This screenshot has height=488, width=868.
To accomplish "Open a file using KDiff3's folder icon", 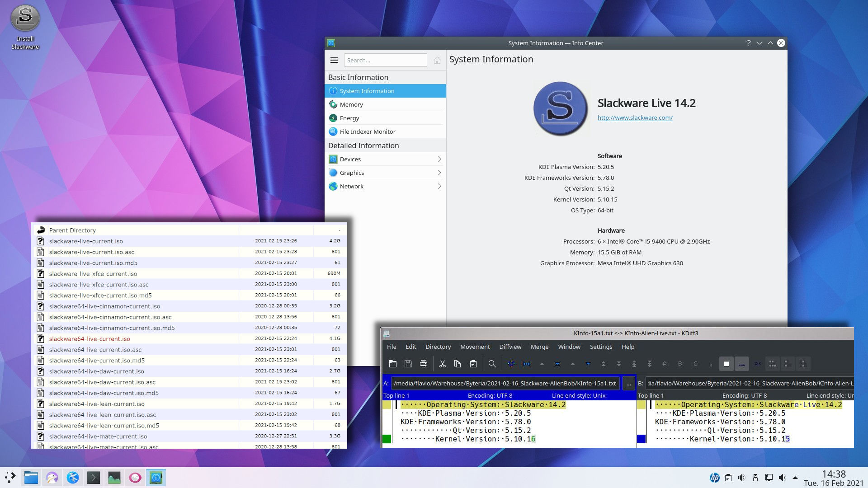I will pyautogui.click(x=393, y=364).
